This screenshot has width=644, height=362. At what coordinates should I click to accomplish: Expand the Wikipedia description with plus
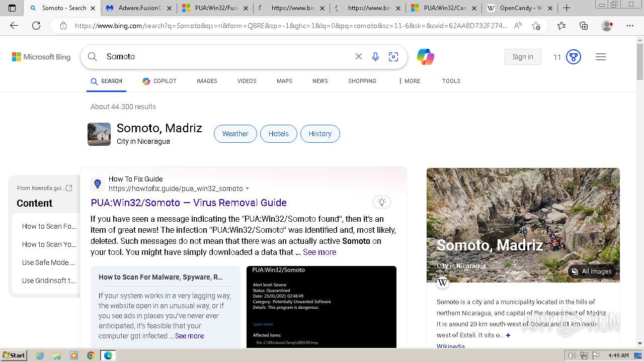tap(508, 335)
